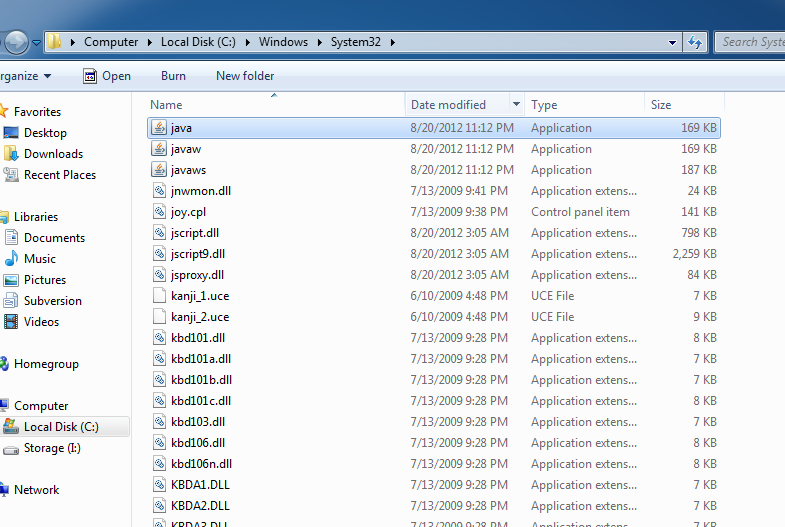785x527 pixels.
Task: Click the New folder button
Action: [245, 76]
